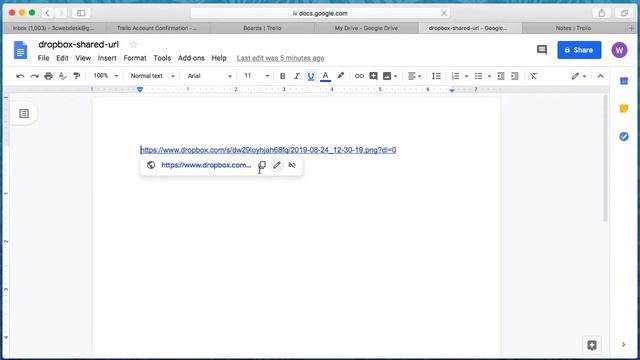Screen dimensions: 640x360
Task: Open the Normal text style dropdown
Action: [x=152, y=76]
